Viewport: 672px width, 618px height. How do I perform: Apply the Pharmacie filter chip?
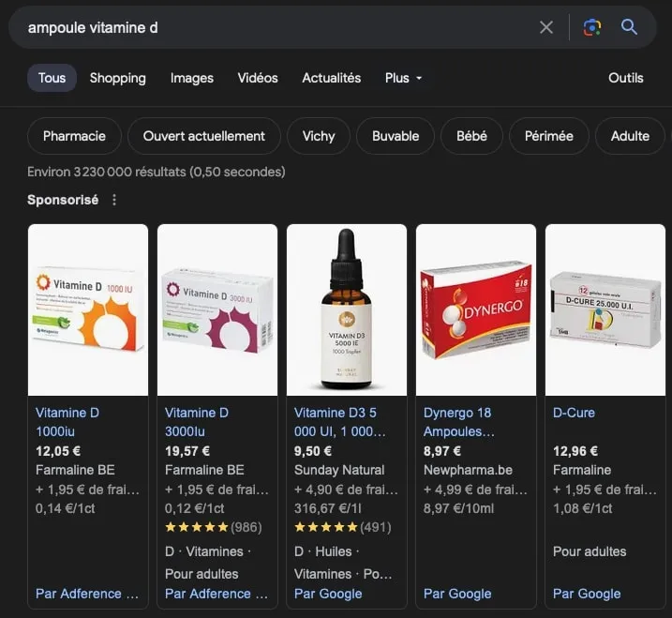pos(74,136)
